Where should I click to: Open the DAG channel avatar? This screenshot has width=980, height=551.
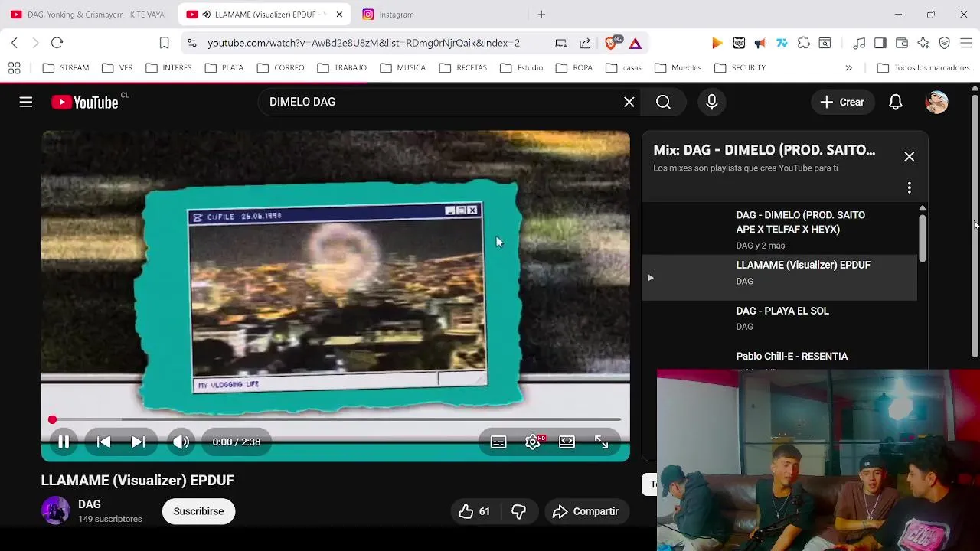tap(55, 510)
